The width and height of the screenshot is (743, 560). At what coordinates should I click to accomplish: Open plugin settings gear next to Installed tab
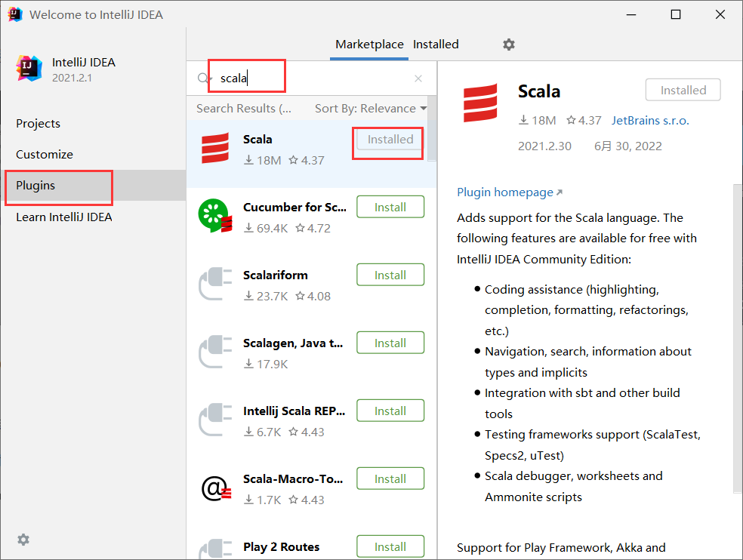508,45
